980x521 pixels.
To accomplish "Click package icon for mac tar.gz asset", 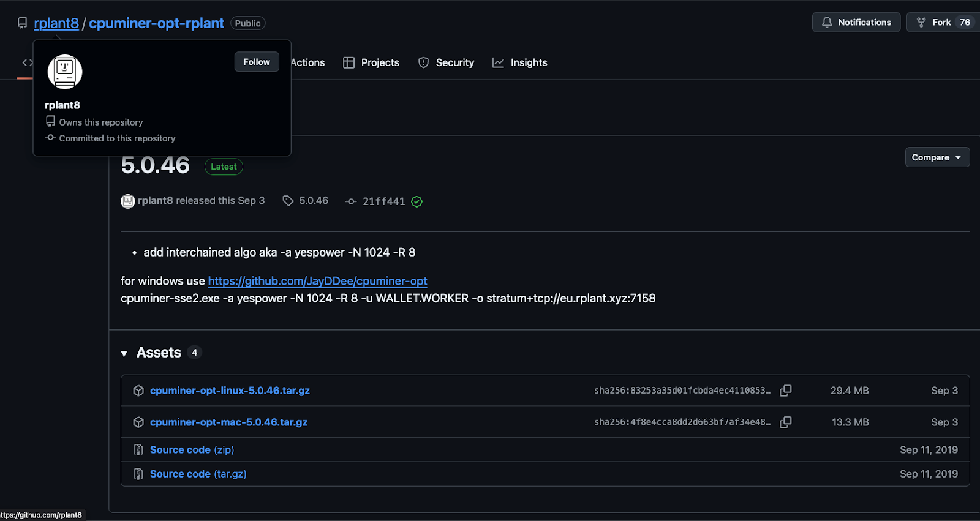I will (x=138, y=422).
